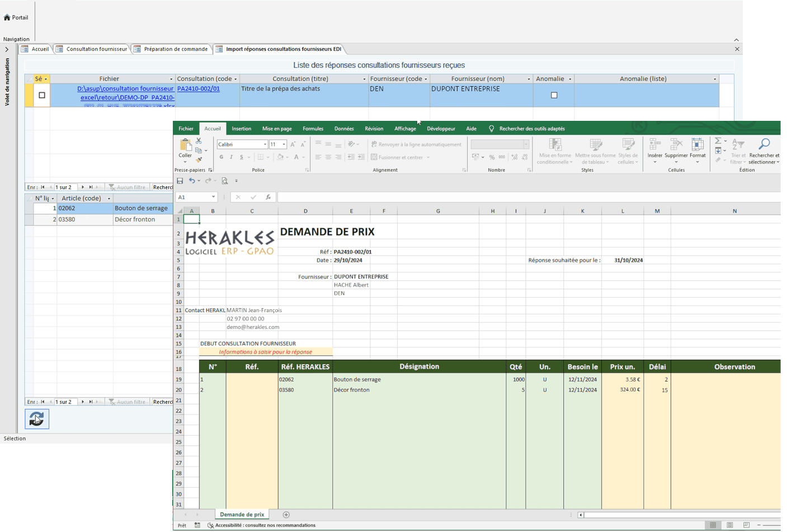Open the Fournisseur (nom) column dropdown

coord(529,78)
